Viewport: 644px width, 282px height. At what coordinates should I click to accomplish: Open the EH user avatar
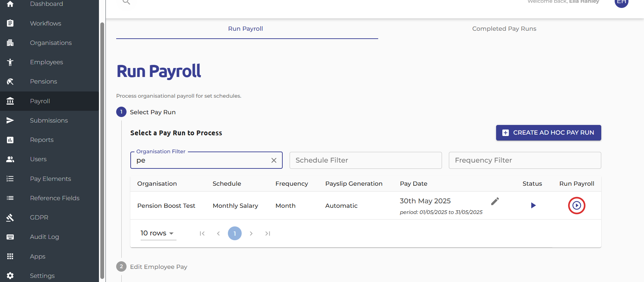pos(622,2)
